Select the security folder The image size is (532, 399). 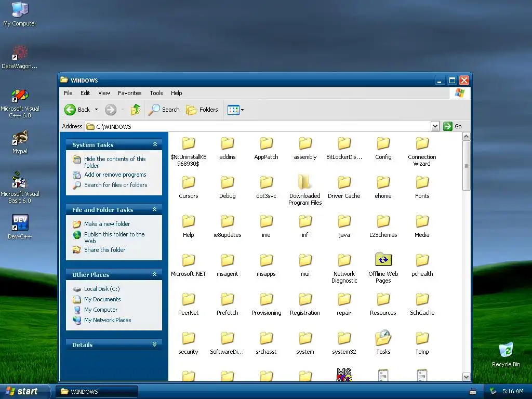pyautogui.click(x=188, y=343)
